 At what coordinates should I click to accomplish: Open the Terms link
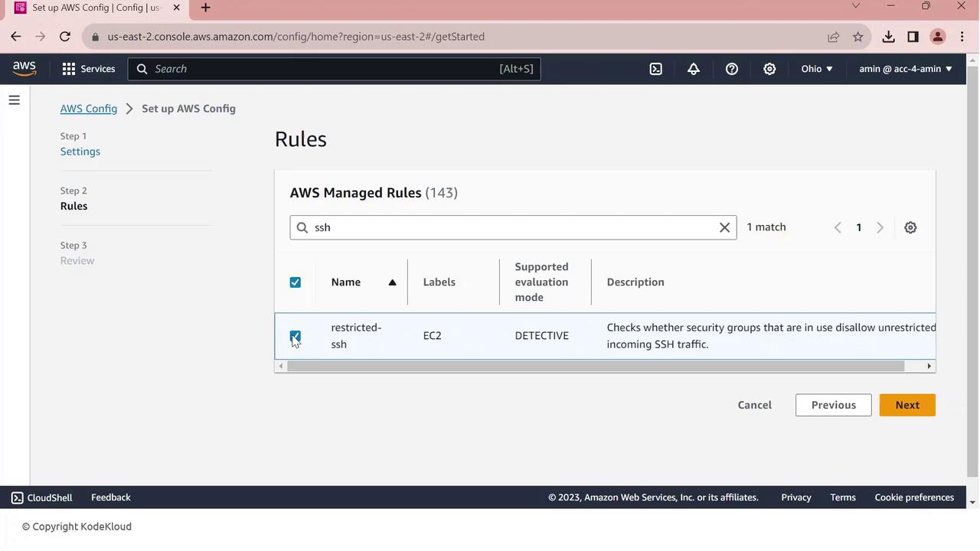(x=843, y=497)
